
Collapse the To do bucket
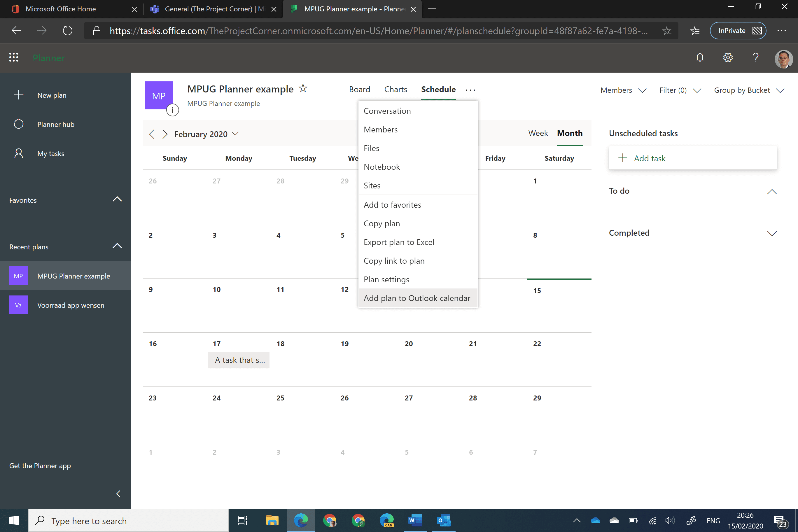(x=772, y=192)
